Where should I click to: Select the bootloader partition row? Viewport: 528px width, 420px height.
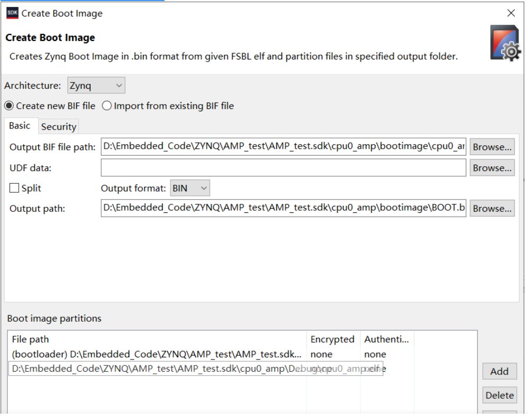(x=157, y=354)
